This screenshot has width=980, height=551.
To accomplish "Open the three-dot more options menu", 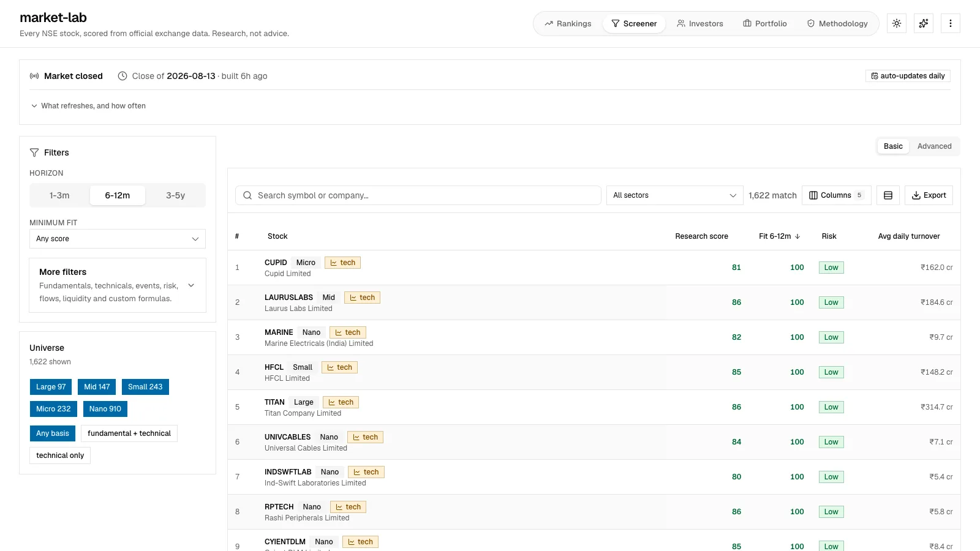I will (951, 23).
